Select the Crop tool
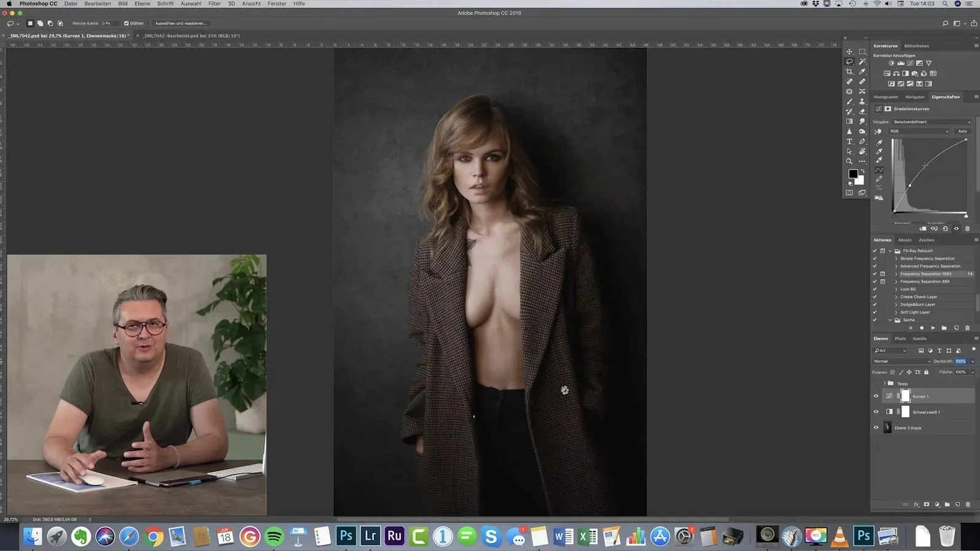The width and height of the screenshot is (980, 551). pos(849,72)
